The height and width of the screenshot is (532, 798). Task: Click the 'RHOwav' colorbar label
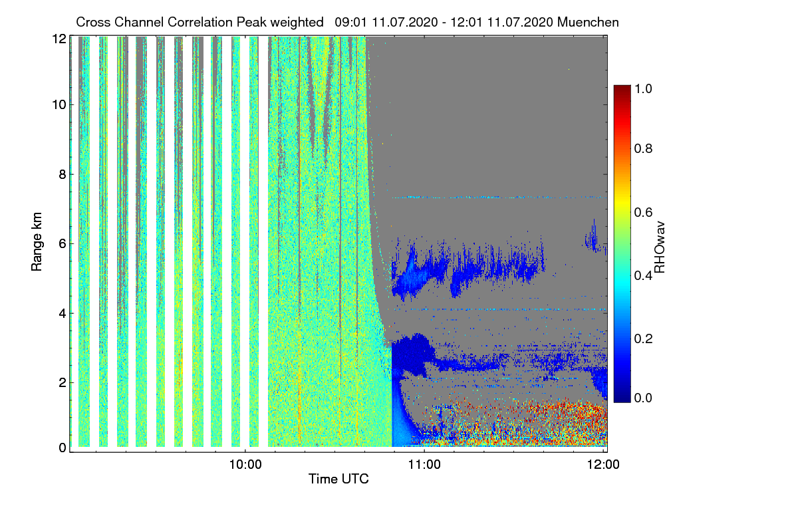coord(660,247)
